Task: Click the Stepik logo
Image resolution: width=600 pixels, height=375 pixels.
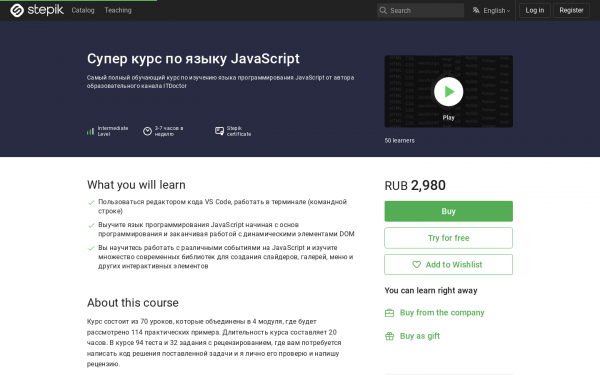Action: pyautogui.click(x=37, y=10)
